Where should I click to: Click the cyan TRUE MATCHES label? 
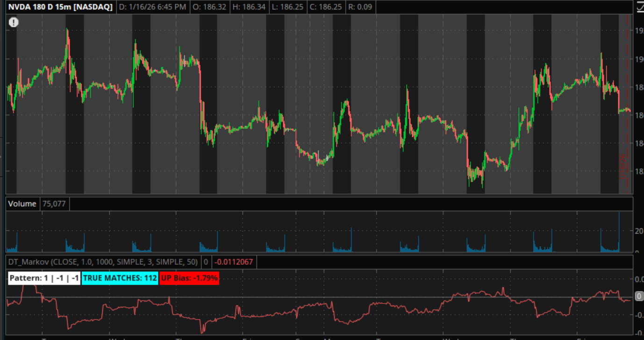click(120, 278)
